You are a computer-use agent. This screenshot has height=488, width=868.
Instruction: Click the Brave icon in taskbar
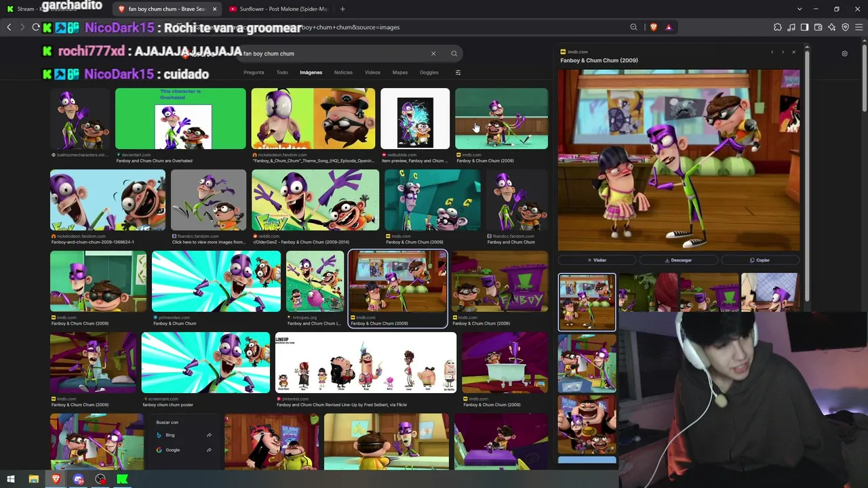[x=56, y=479]
